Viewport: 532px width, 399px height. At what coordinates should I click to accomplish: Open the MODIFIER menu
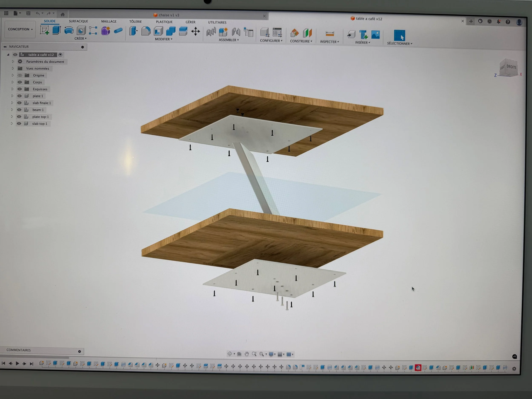[x=164, y=39]
